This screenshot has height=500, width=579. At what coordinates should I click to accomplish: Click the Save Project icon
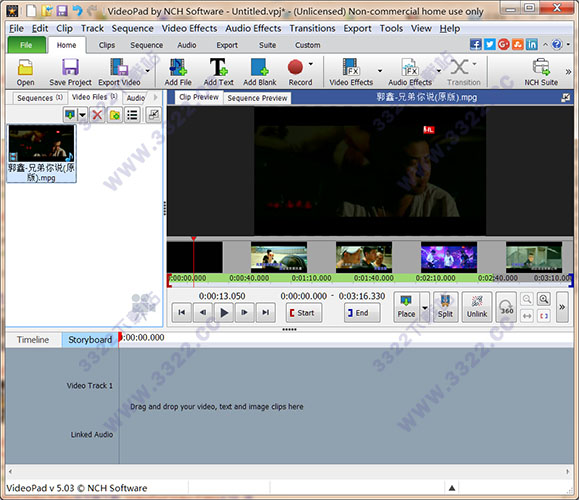point(70,72)
